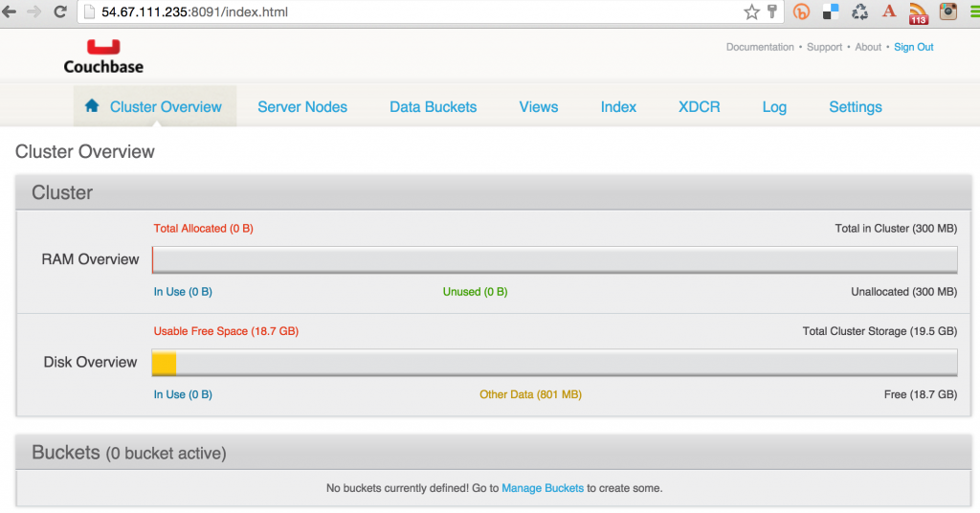Click 'Other Data (801 MB)' label
Image resolution: width=980 pixels, height=513 pixels.
point(530,394)
